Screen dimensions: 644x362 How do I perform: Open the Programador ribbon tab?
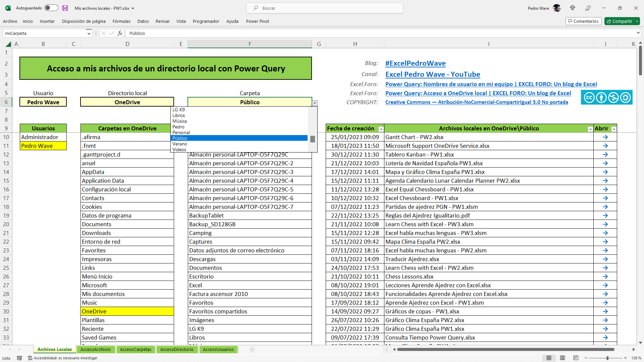tap(206, 21)
